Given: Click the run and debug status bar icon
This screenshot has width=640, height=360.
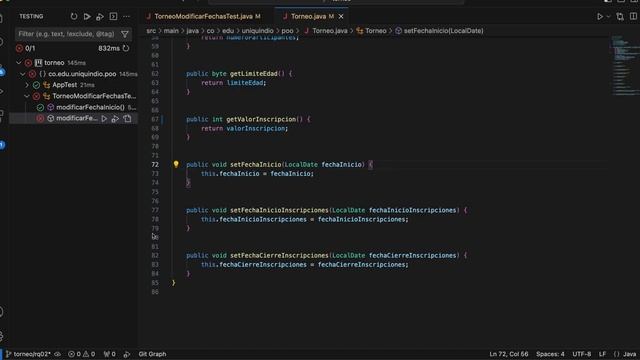Looking at the screenshot, I should tap(127, 354).
